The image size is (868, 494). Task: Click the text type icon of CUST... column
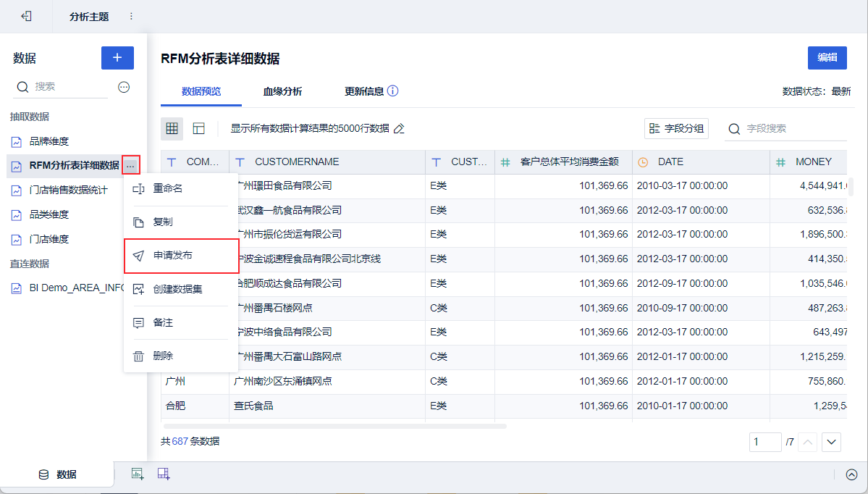[437, 162]
